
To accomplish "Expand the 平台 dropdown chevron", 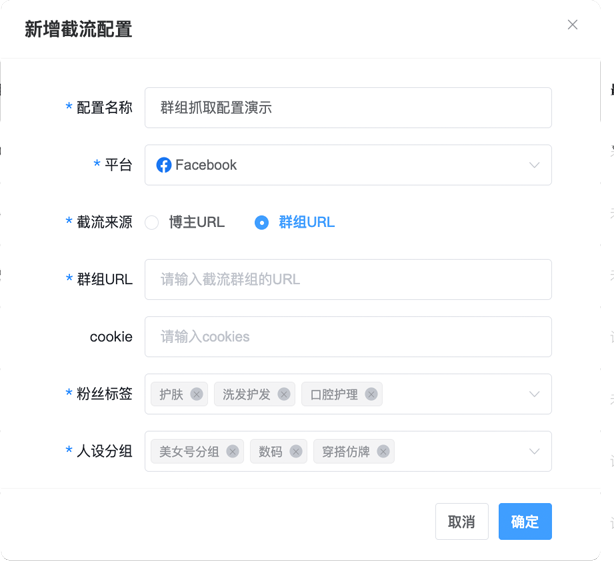I will [x=535, y=165].
